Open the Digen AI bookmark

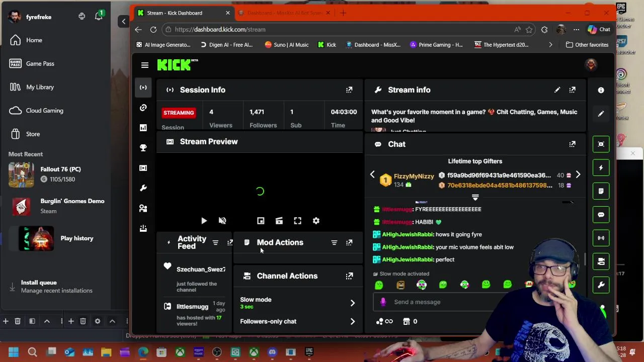226,45
